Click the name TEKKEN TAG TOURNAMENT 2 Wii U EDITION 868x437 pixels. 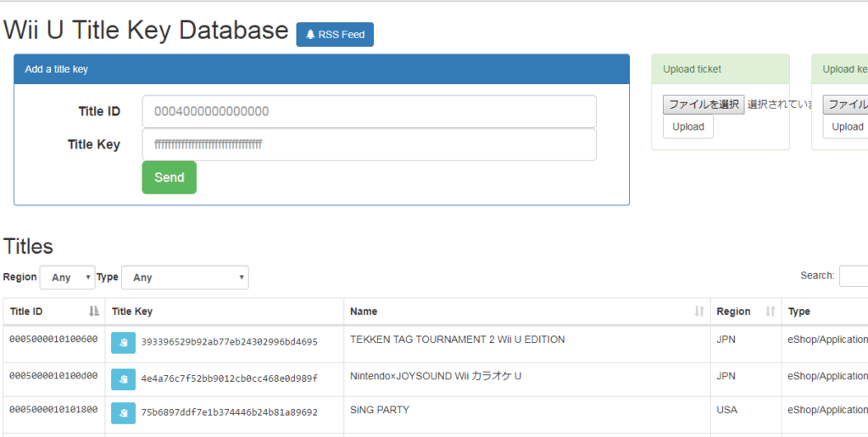457,339
